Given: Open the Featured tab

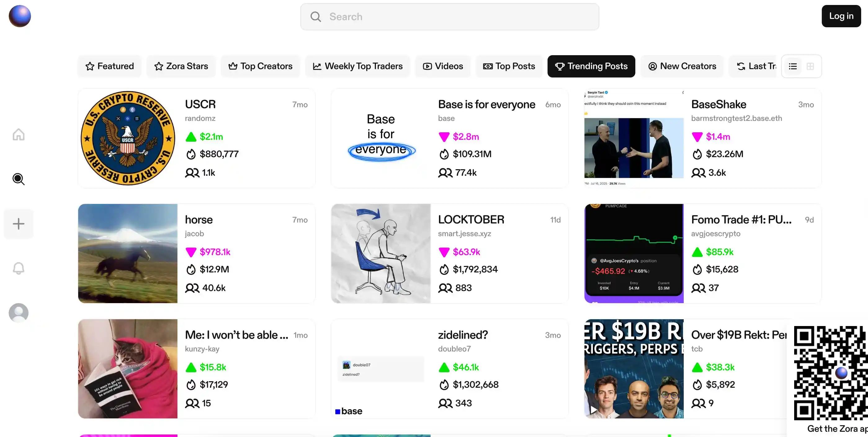Looking at the screenshot, I should coord(110,66).
